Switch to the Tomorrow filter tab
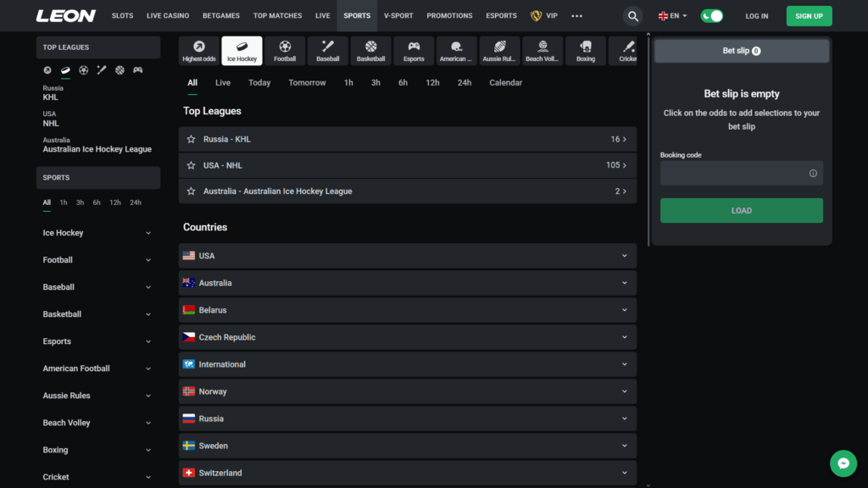Screen dimensions: 868x488 [x=307, y=82]
